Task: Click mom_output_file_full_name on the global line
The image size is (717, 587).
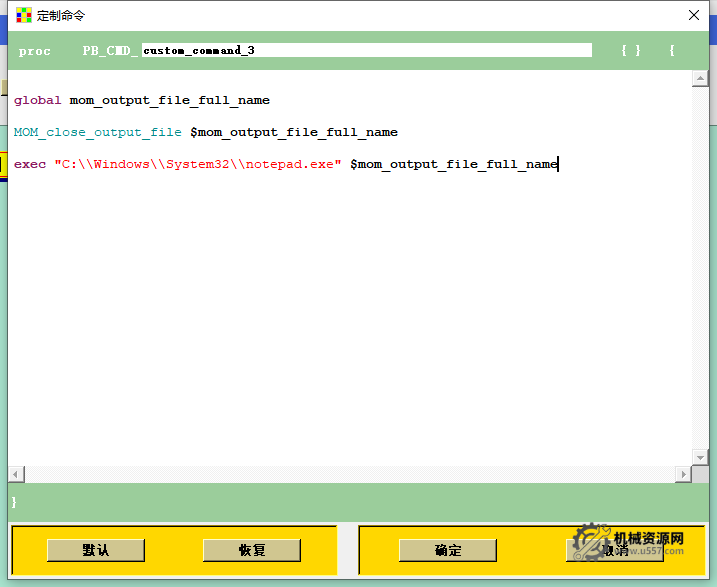Action: tap(170, 100)
